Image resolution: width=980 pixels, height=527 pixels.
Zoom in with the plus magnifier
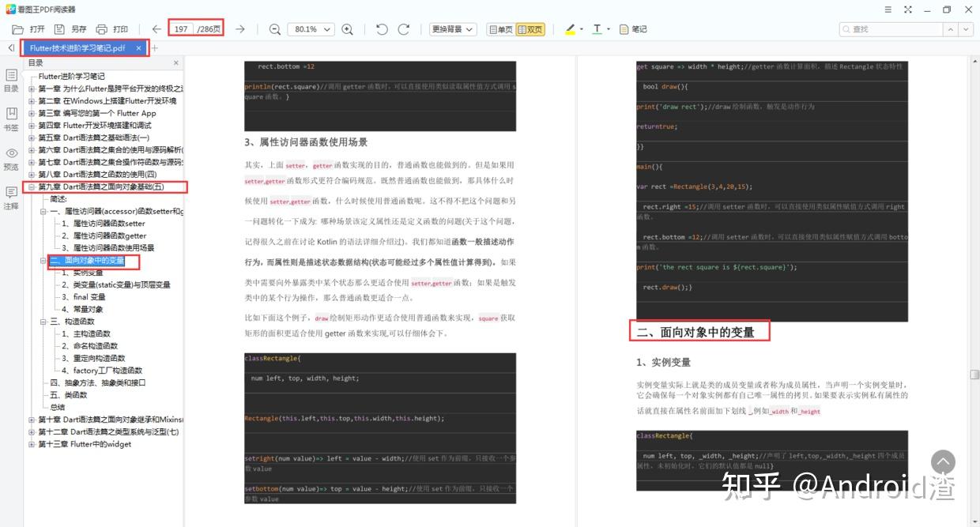coord(347,29)
